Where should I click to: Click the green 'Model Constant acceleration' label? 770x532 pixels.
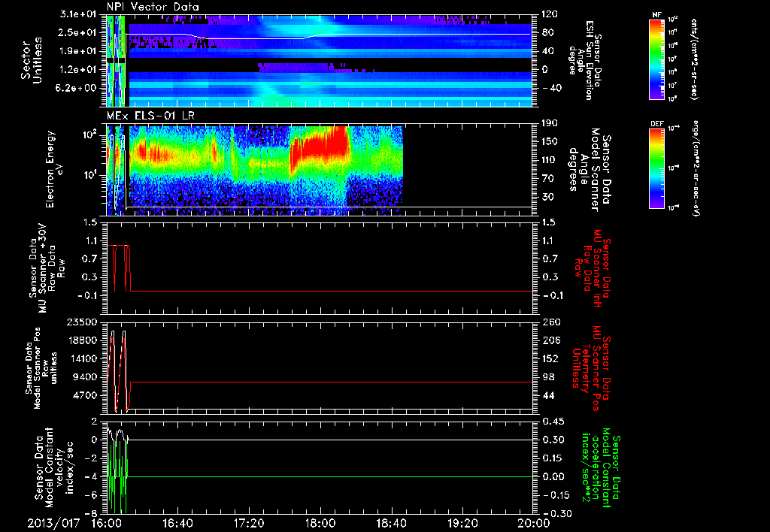tap(601, 468)
